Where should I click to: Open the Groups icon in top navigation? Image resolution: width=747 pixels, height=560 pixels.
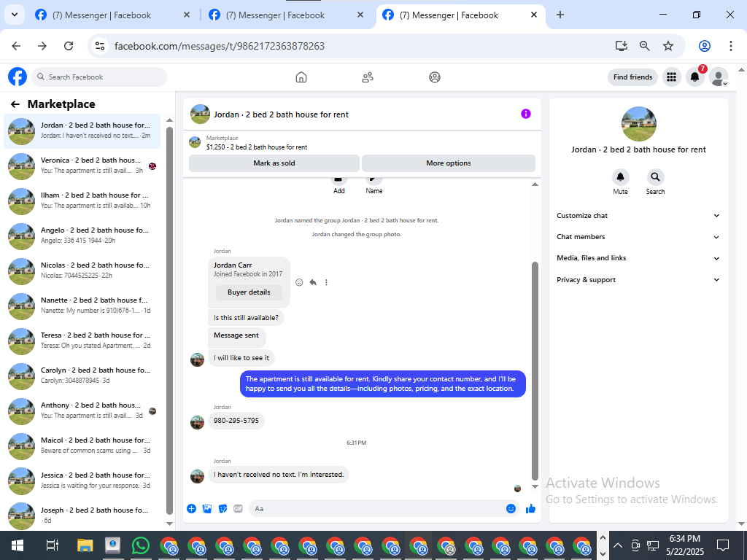coord(435,77)
